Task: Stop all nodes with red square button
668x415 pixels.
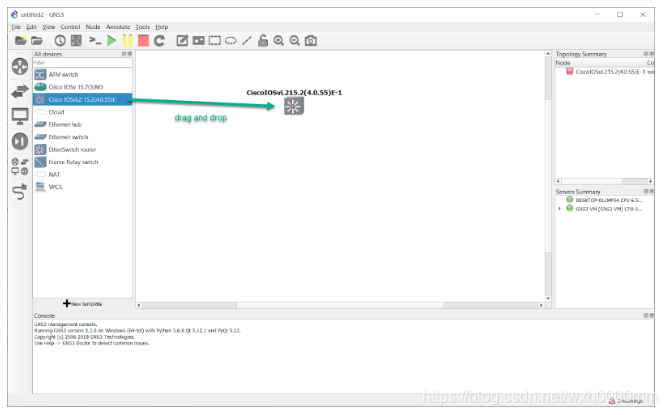Action: click(143, 40)
